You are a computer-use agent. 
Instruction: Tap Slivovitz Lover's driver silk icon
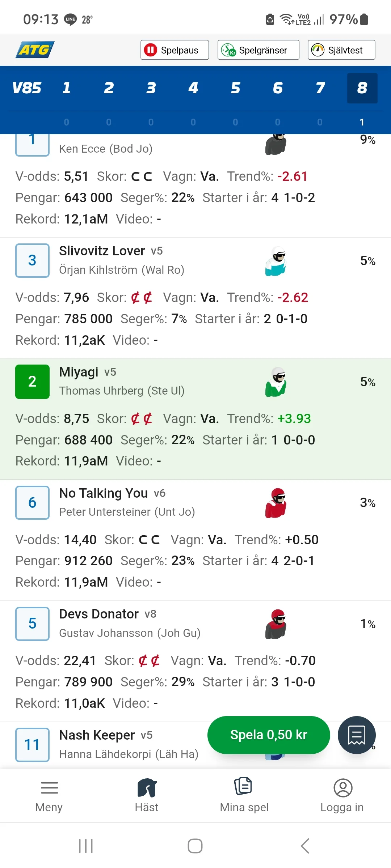[276, 261]
